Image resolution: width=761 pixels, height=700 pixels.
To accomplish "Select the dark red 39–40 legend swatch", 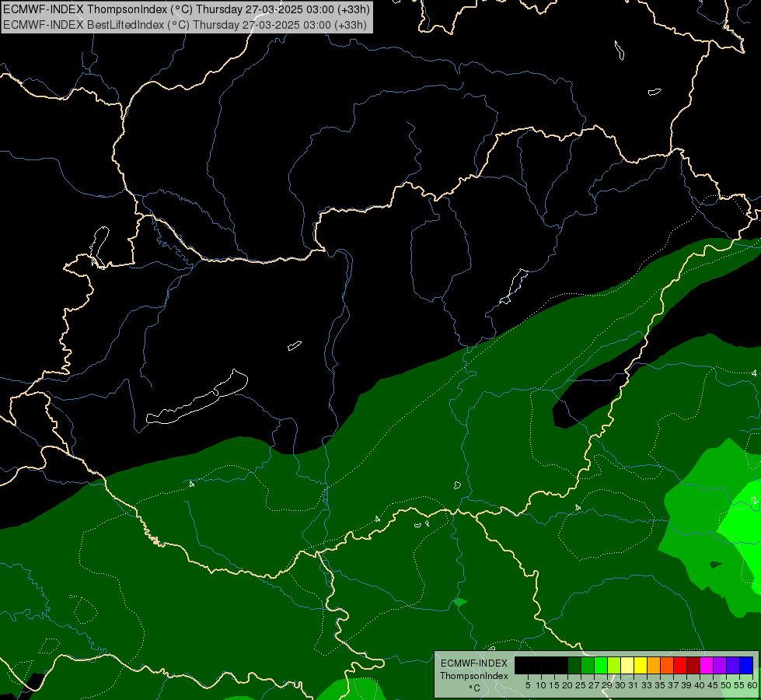I will pyautogui.click(x=693, y=665).
